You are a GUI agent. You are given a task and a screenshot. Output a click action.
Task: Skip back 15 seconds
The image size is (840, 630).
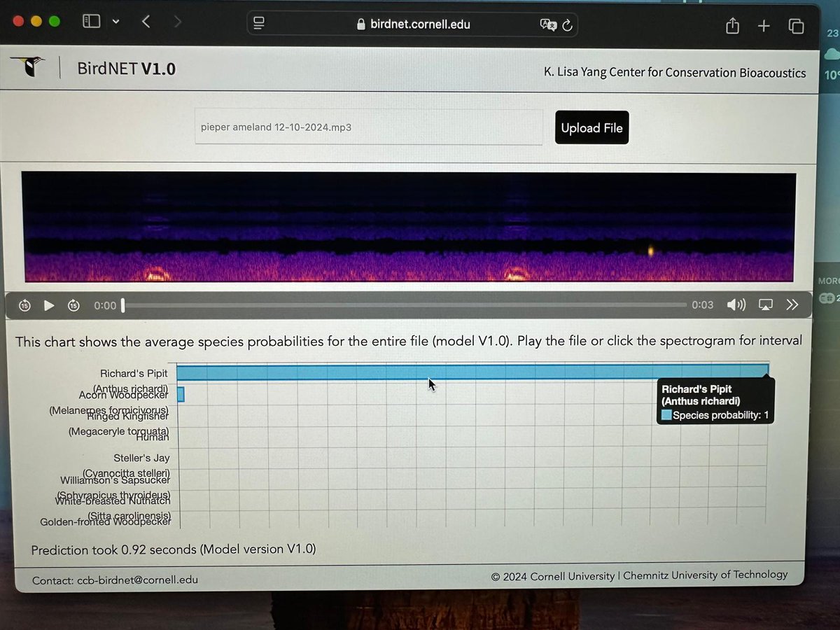click(24, 305)
